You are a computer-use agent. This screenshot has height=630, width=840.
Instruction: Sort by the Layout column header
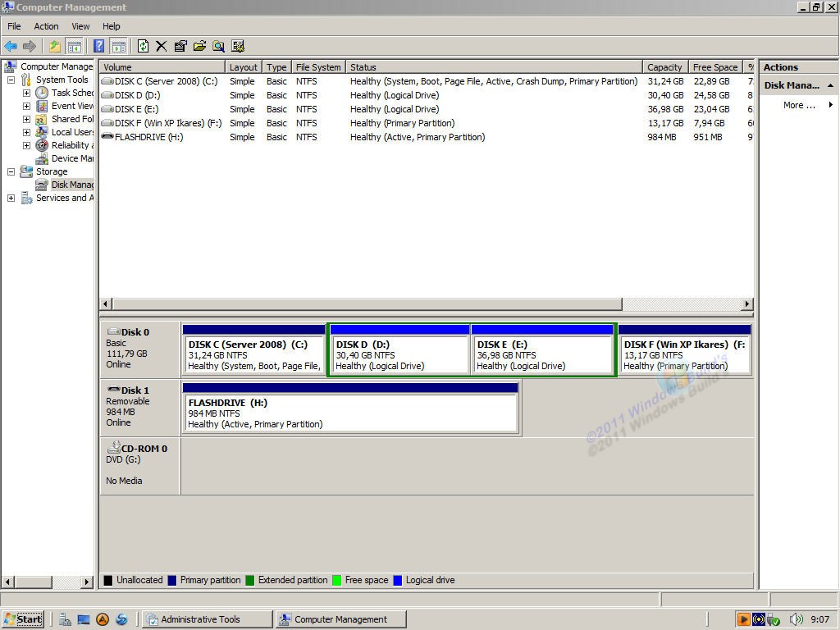coord(244,67)
